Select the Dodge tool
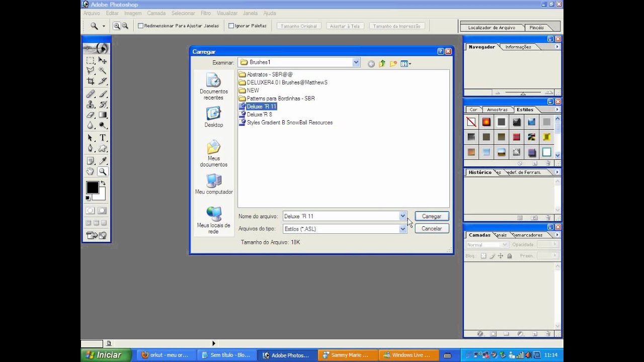Image resolution: width=644 pixels, height=362 pixels. [103, 125]
